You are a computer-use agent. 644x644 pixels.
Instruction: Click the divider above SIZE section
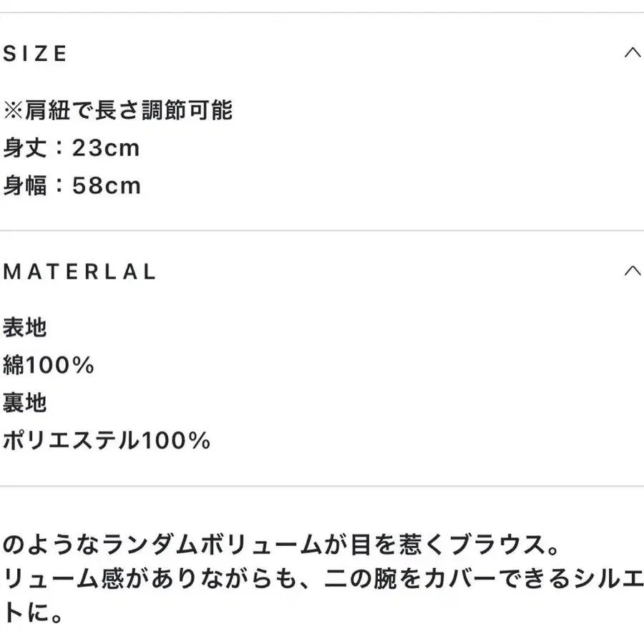(x=322, y=13)
